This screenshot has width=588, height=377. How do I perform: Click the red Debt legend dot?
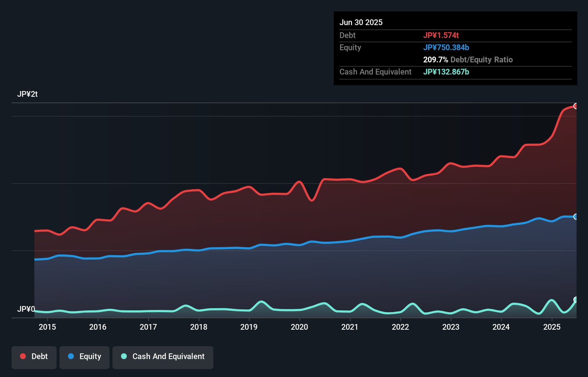tap(23, 356)
